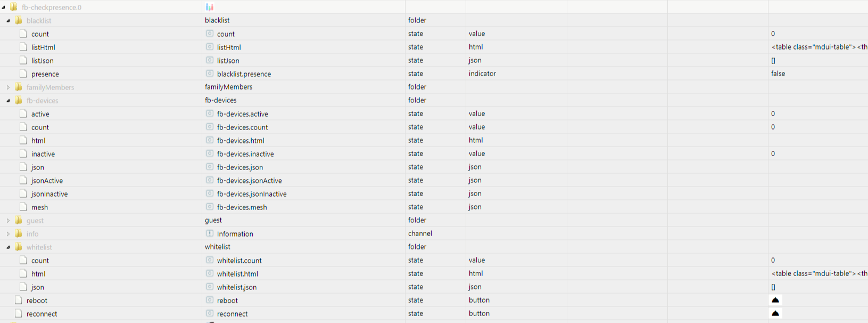The height and width of the screenshot is (323, 868).
Task: Click the 'Information' name text
Action: [235, 234]
